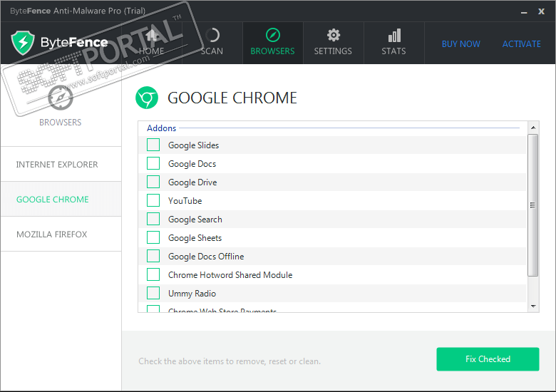The width and height of the screenshot is (556, 392).
Task: Click the BUY NOW link
Action: click(461, 44)
